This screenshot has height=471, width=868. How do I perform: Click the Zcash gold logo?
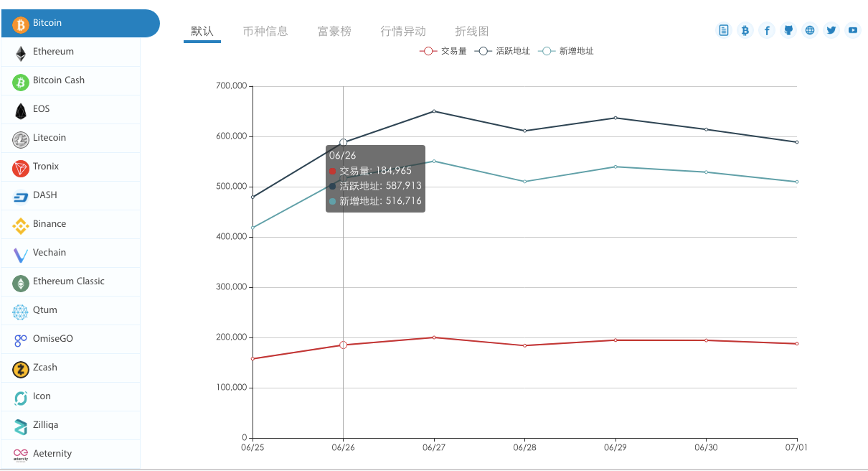point(21,370)
